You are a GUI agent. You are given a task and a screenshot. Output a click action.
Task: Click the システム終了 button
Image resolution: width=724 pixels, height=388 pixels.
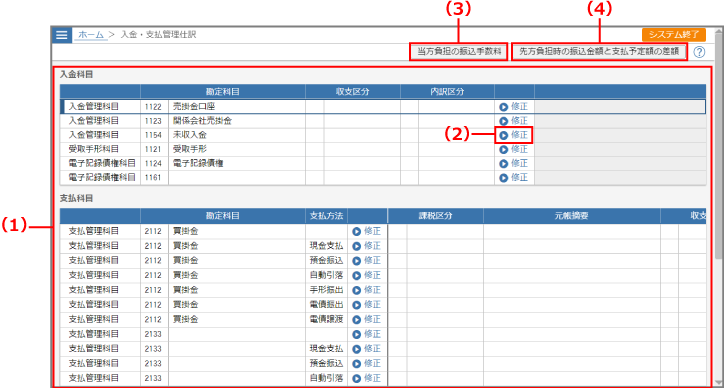(674, 35)
